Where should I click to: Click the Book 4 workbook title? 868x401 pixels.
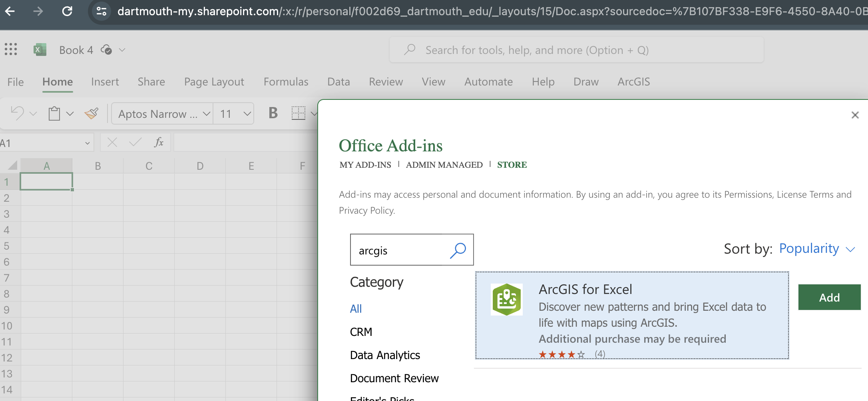tap(76, 50)
